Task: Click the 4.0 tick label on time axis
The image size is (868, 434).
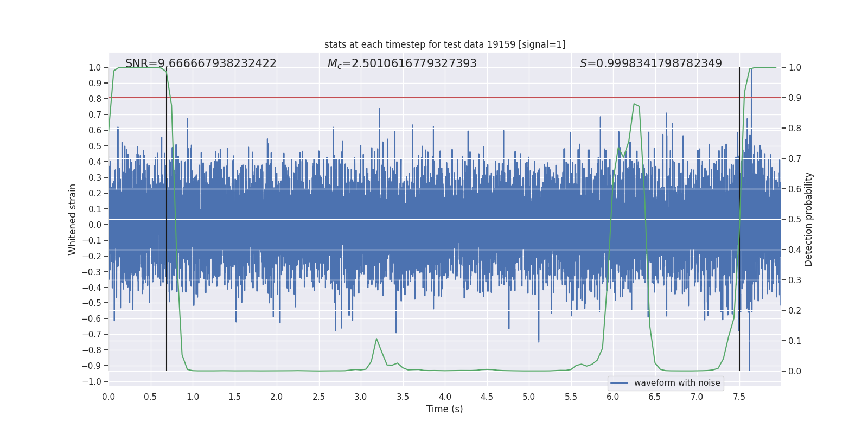Action: 445,397
